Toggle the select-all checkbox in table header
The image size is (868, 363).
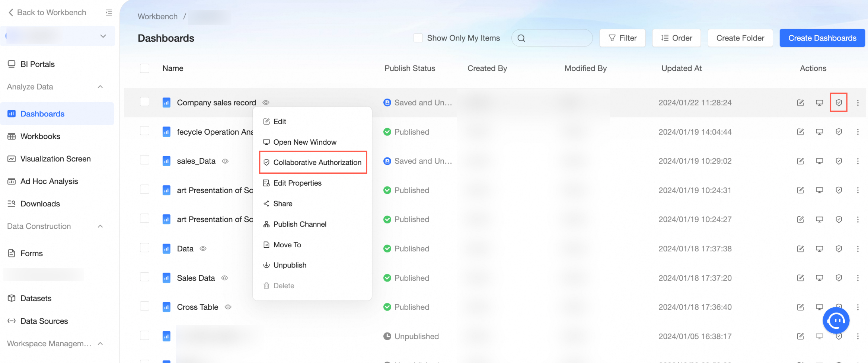tap(144, 68)
